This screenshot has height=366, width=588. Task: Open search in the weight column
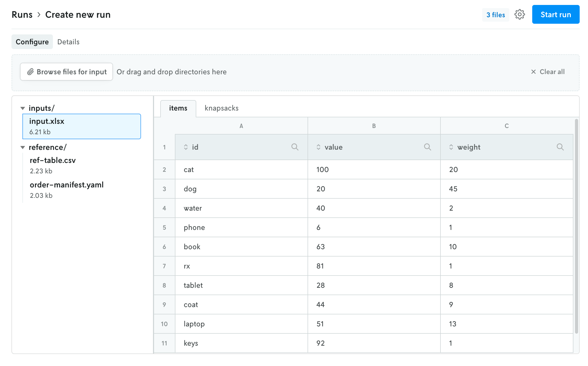[x=560, y=147]
